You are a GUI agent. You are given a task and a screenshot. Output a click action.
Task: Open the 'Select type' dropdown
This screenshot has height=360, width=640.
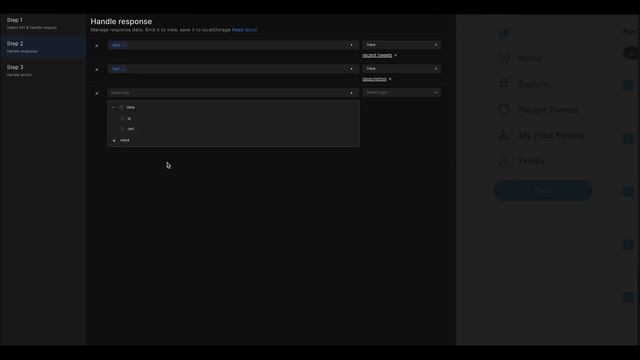402,93
